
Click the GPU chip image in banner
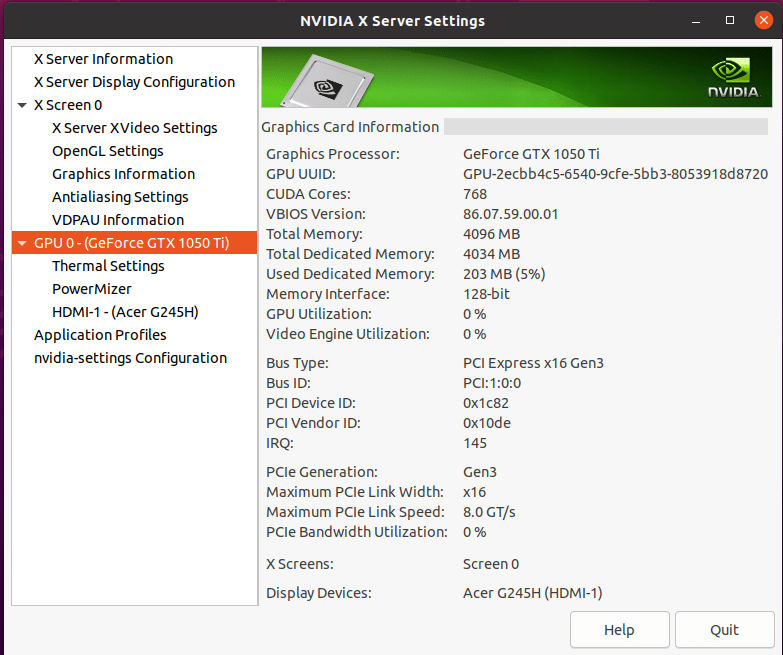[x=328, y=82]
